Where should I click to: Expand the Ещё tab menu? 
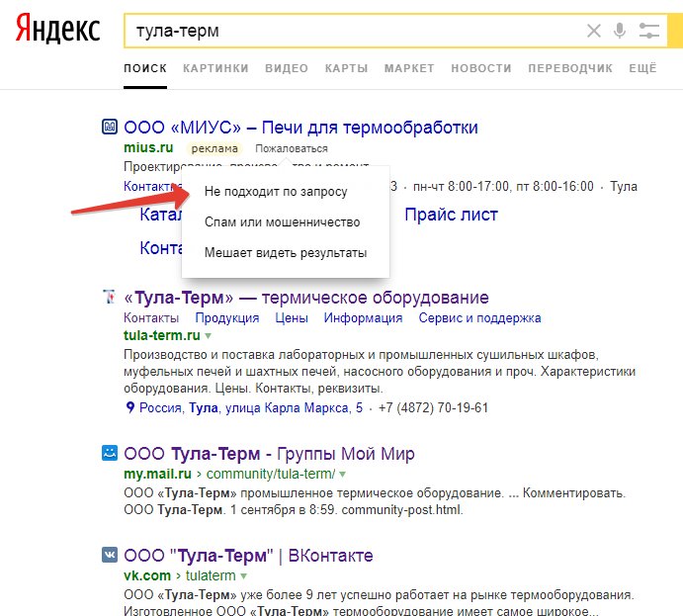click(642, 68)
